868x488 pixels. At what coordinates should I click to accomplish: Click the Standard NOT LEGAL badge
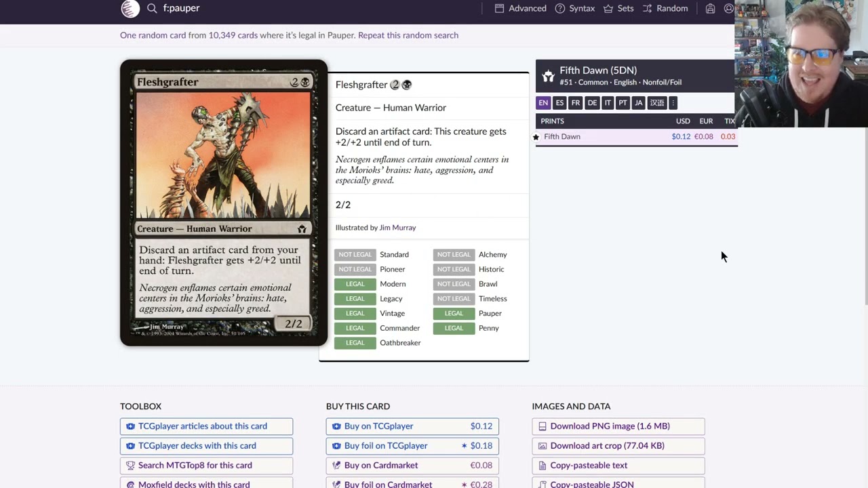(355, 255)
